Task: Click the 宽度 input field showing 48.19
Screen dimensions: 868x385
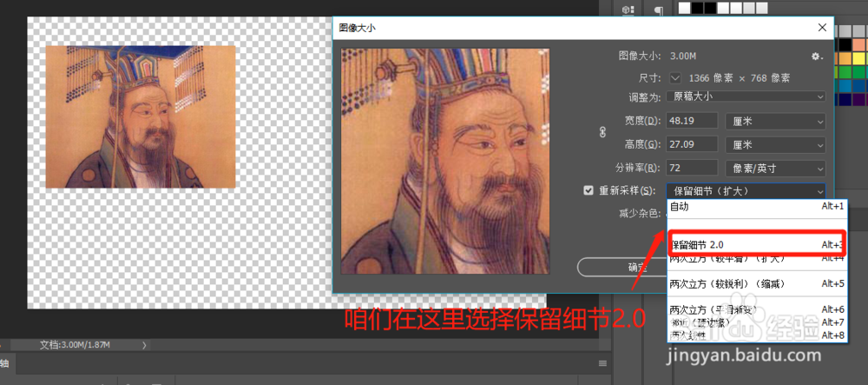Action: click(692, 121)
